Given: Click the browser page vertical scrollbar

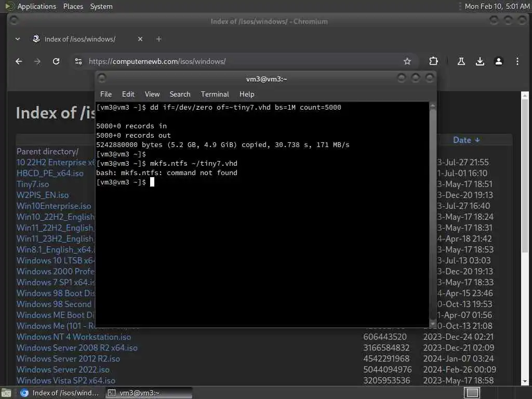Looking at the screenshot, I should click(x=525, y=176).
